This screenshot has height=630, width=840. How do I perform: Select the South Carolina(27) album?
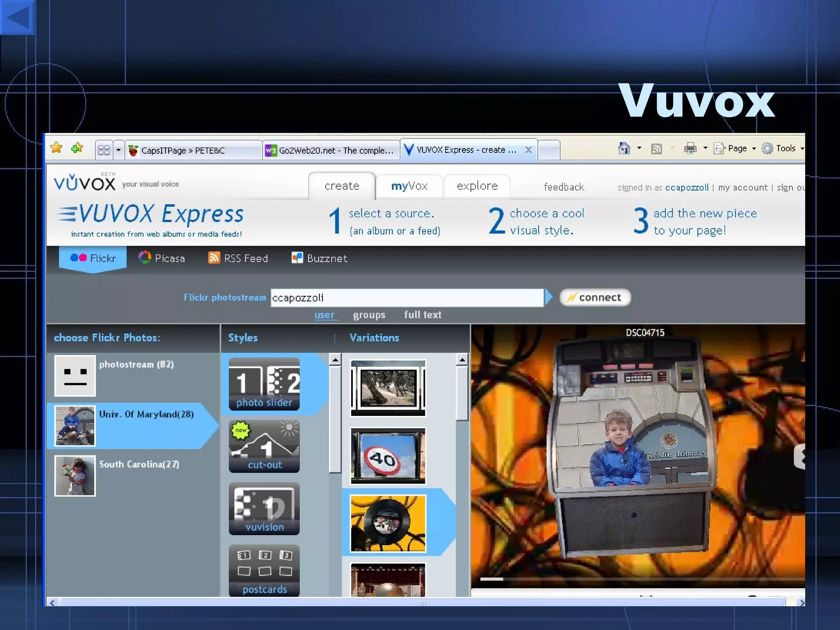pos(133,476)
